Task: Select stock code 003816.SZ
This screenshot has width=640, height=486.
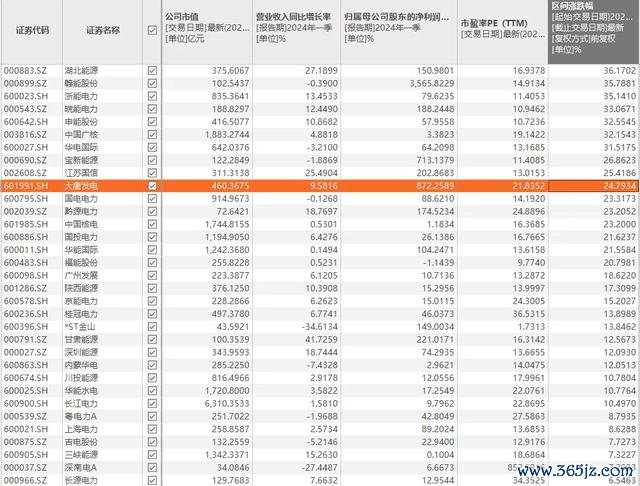Action: [x=25, y=135]
